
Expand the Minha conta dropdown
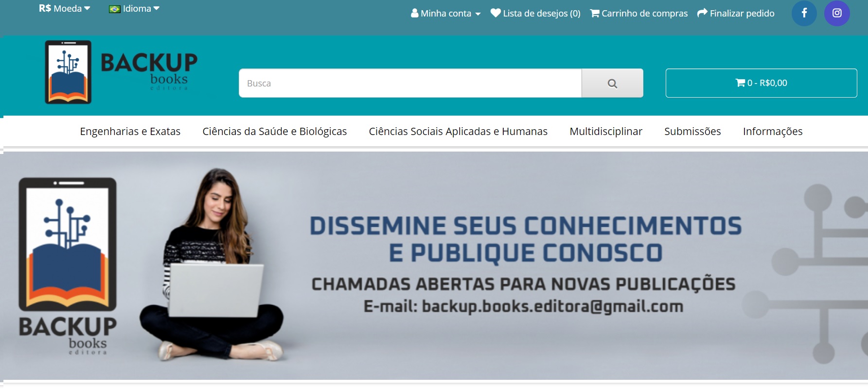tap(446, 13)
